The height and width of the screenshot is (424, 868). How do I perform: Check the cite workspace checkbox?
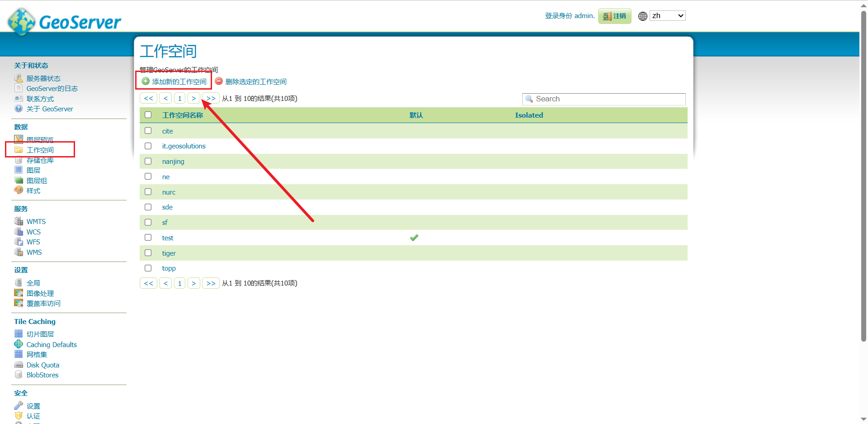tap(148, 131)
